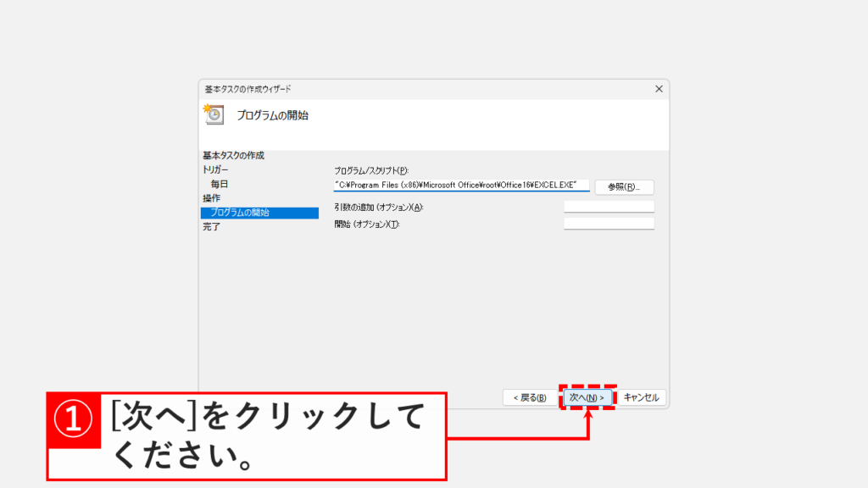Select the 操作 step in sidebar
The width and height of the screenshot is (868, 488).
tap(211, 198)
